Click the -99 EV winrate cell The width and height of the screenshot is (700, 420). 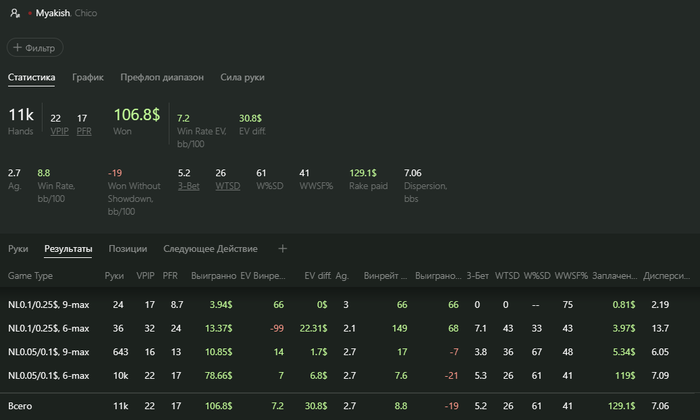point(277,328)
